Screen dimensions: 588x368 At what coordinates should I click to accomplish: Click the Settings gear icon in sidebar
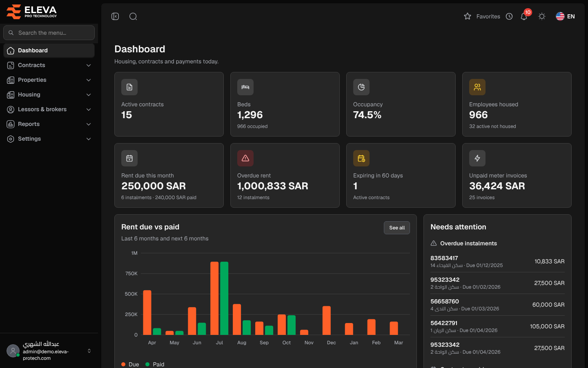coord(11,139)
